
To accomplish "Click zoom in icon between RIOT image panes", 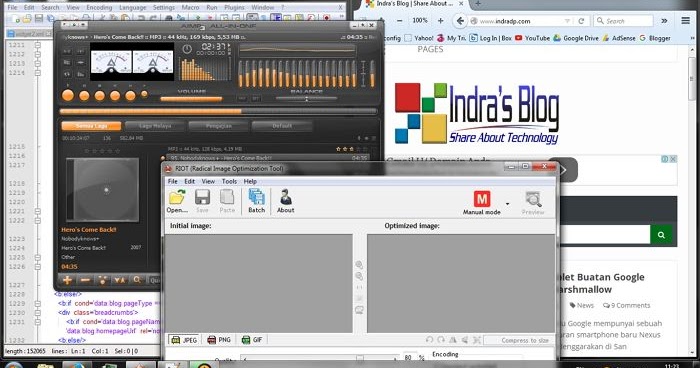I will pyautogui.click(x=359, y=265).
